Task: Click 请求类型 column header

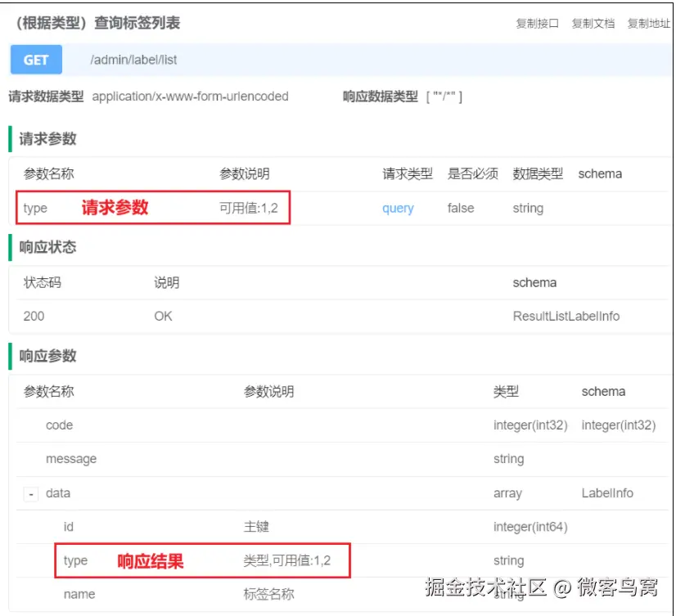Action: pos(408,173)
